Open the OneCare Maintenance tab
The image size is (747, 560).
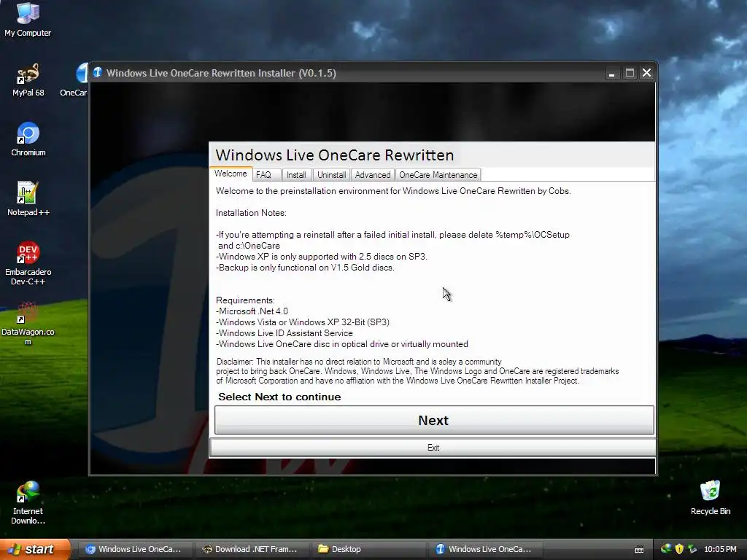[438, 175]
